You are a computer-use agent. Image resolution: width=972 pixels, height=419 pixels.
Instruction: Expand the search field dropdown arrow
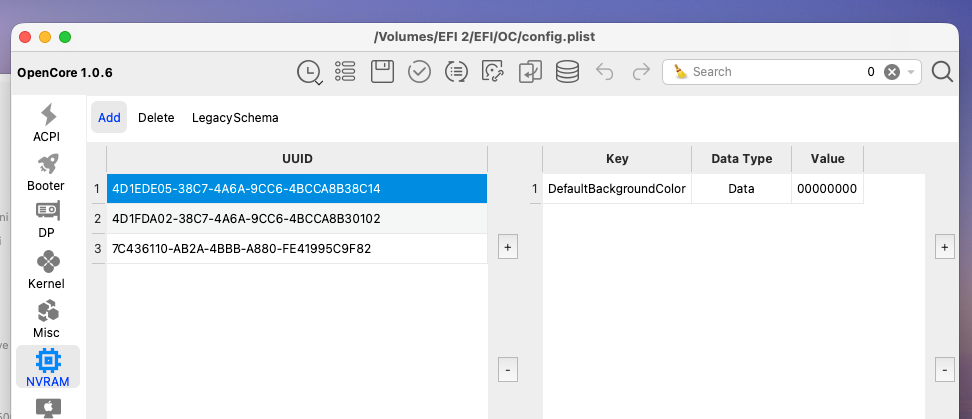[x=912, y=72]
